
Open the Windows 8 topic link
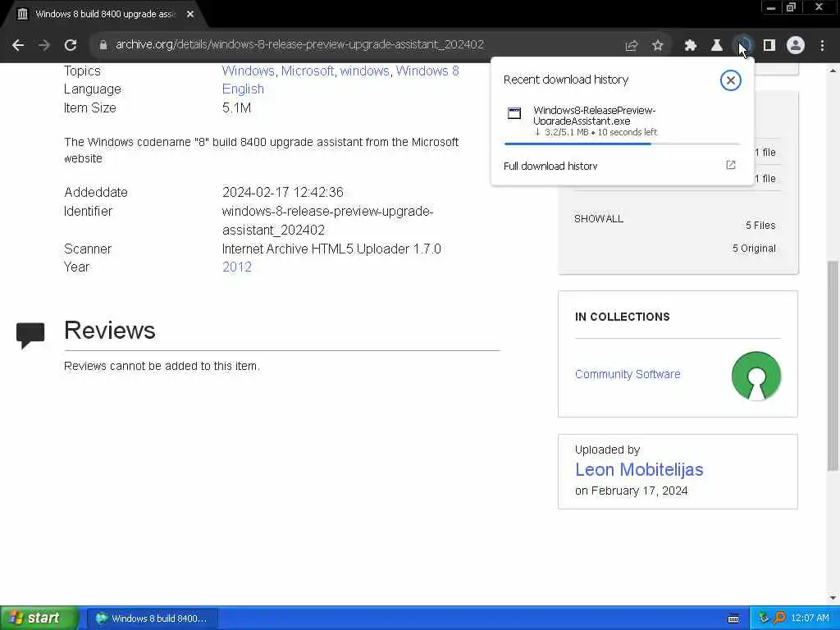point(427,71)
